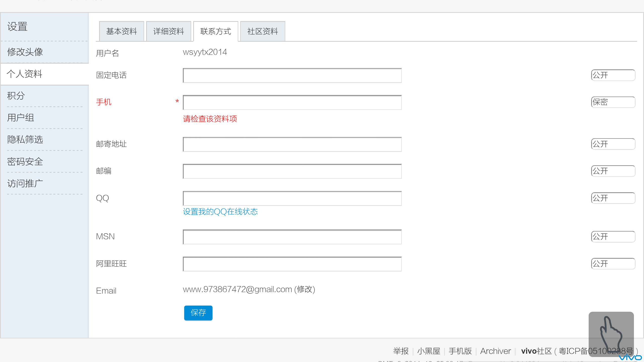This screenshot has width=644, height=362.
Task: Focus the required 手机 input field
Action: [292, 102]
